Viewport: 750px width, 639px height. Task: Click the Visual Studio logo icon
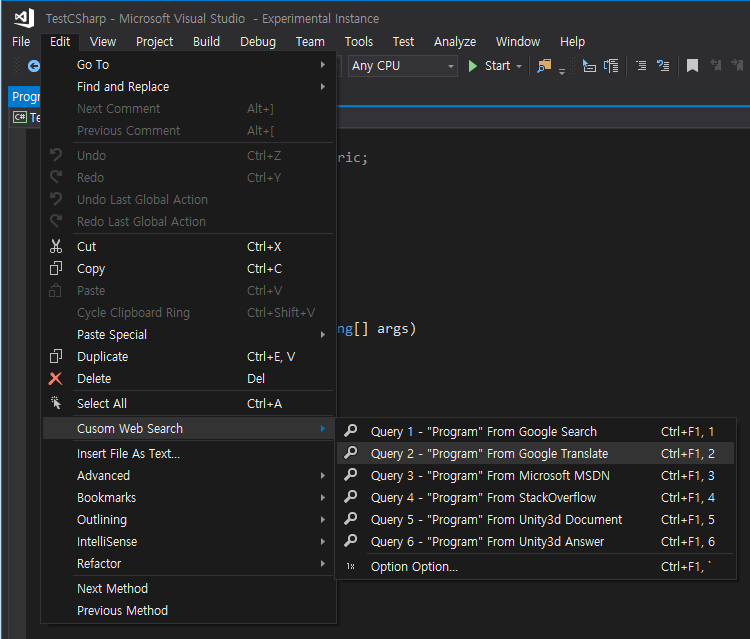click(24, 18)
